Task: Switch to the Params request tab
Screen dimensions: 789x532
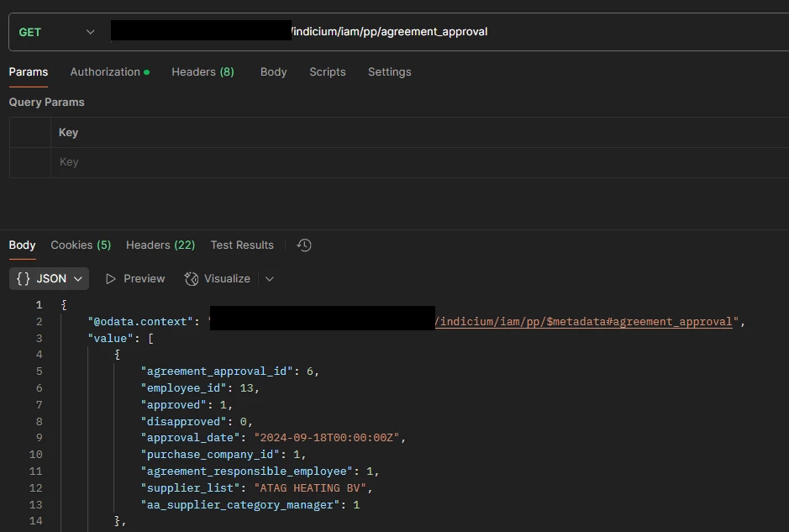Action: point(29,72)
